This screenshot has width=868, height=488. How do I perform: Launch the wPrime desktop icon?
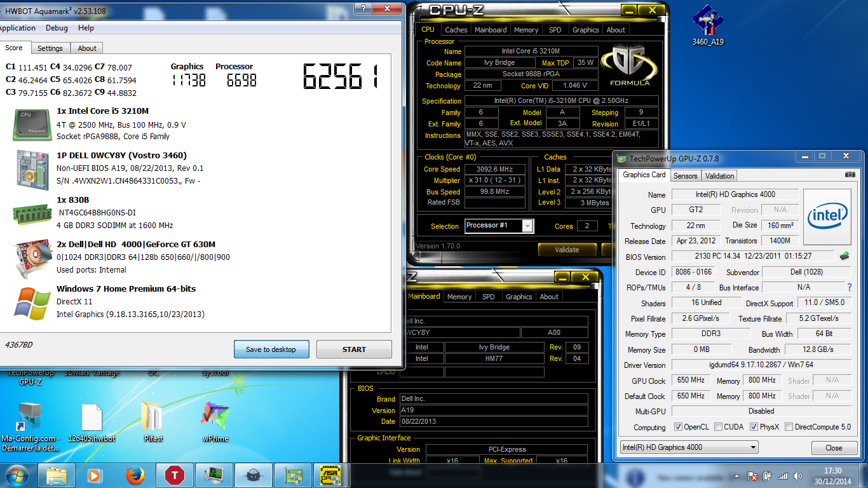click(x=215, y=423)
